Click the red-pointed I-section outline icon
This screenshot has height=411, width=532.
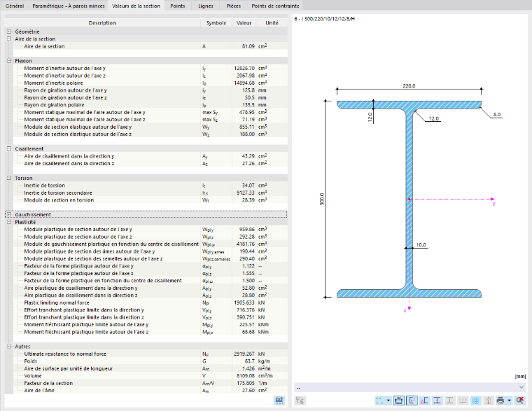pos(437,400)
